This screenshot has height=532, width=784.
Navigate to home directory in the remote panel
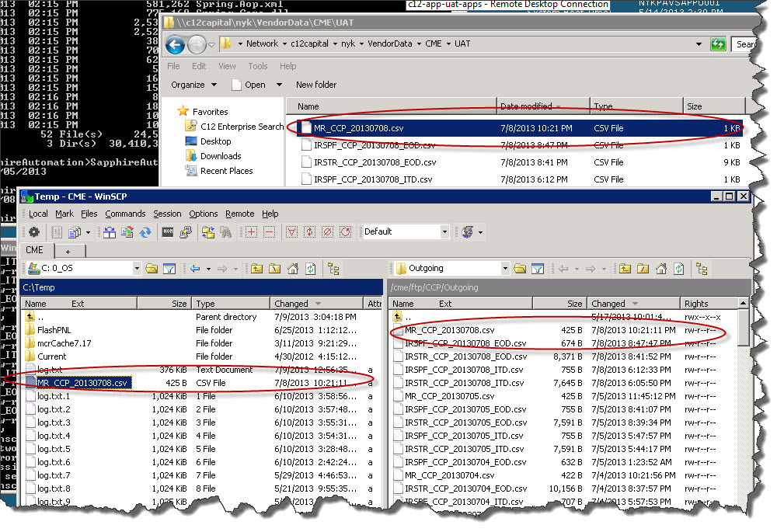pos(660,268)
